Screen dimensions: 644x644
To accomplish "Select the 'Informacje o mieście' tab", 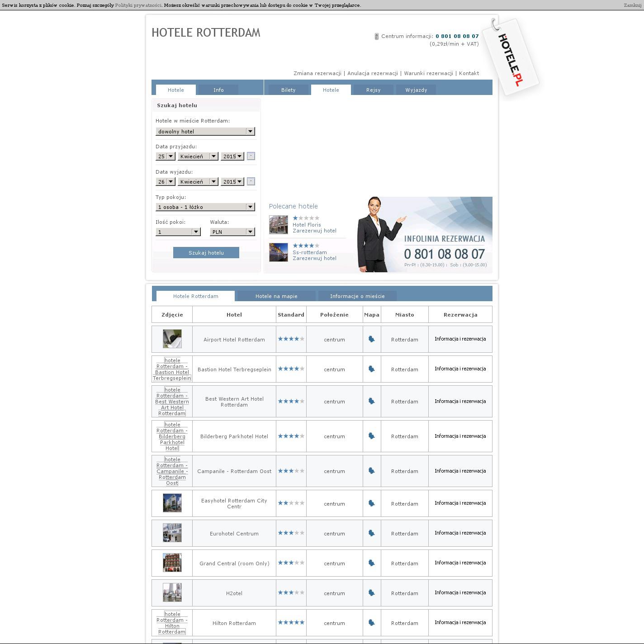I will pos(357,296).
